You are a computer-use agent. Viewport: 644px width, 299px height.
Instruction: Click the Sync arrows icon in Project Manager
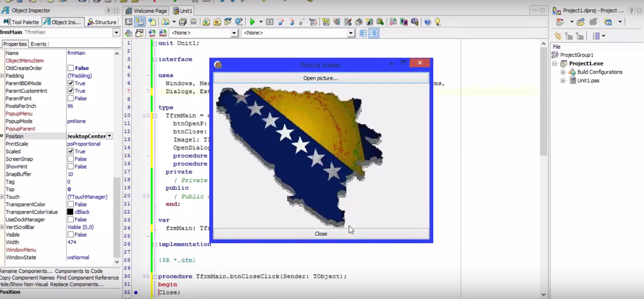pyautogui.click(x=558, y=36)
